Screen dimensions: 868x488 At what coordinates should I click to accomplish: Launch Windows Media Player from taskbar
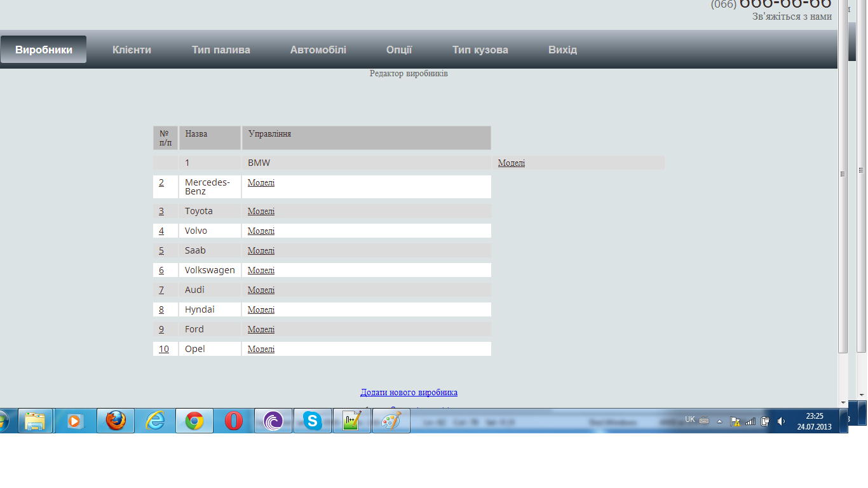75,421
